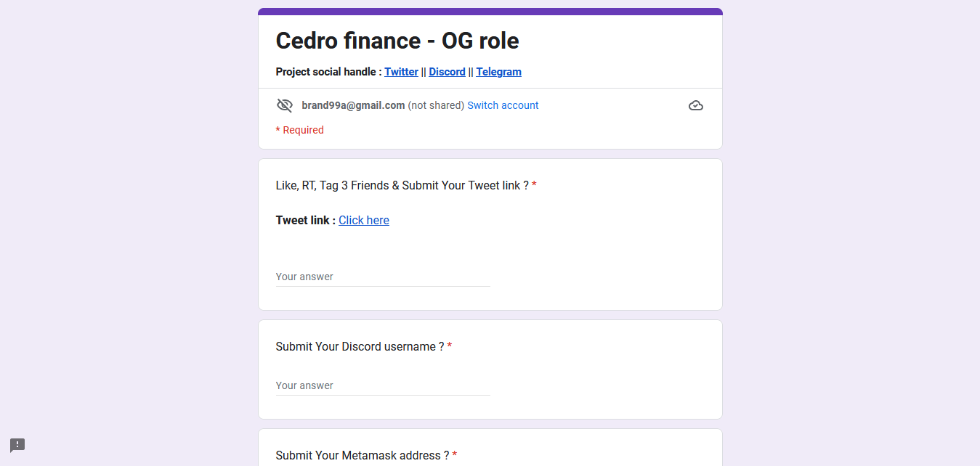This screenshot has height=466, width=980.
Task: Focus the Tweet link answer field
Action: click(x=383, y=277)
